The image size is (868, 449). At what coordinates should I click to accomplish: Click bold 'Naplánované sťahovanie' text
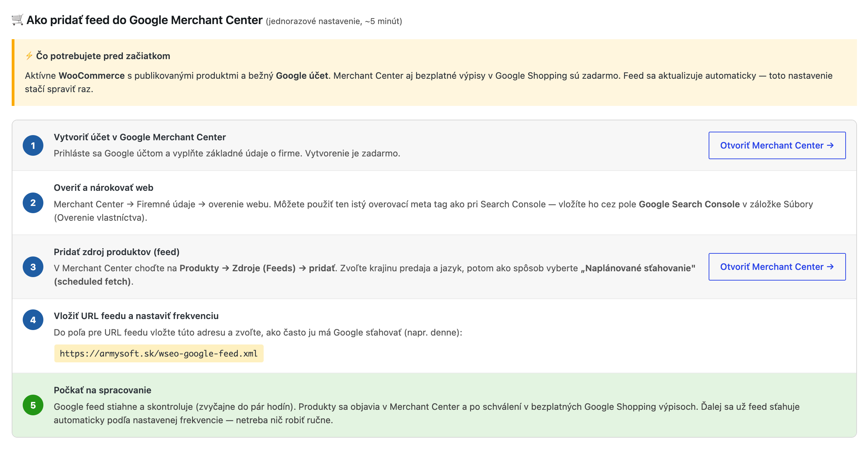(638, 268)
